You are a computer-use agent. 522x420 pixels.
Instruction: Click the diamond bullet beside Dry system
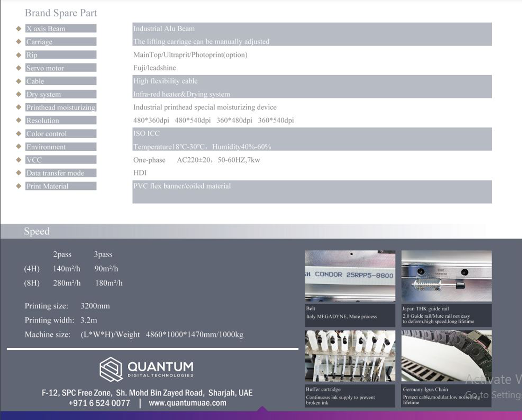[x=19, y=94]
